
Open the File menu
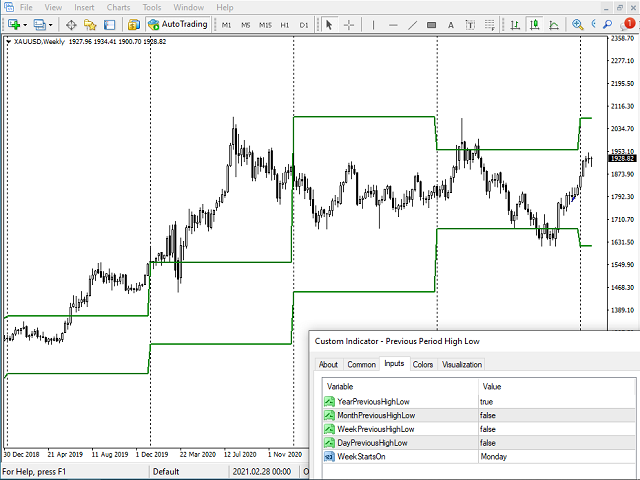coord(26,7)
